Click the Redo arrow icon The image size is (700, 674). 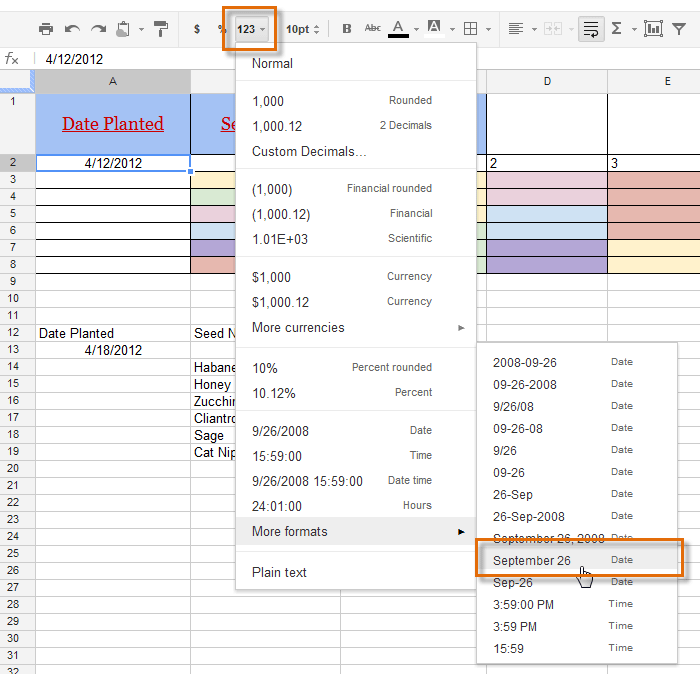[x=98, y=29]
